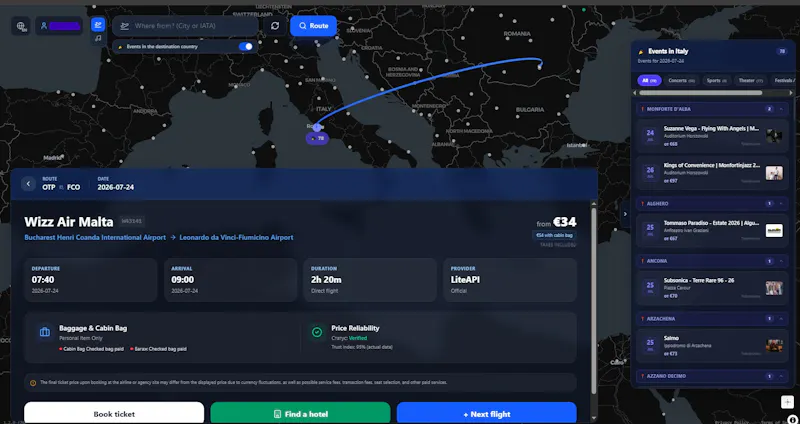The width and height of the screenshot is (800, 424).
Task: Click the Azzano Decimo location pin icon
Action: 642,376
